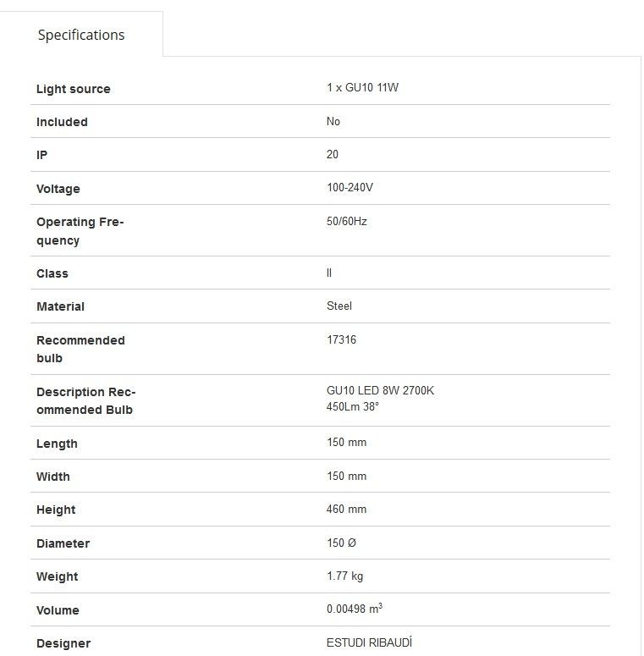Select the Material Steel value
The image size is (644, 656).
(339, 306)
